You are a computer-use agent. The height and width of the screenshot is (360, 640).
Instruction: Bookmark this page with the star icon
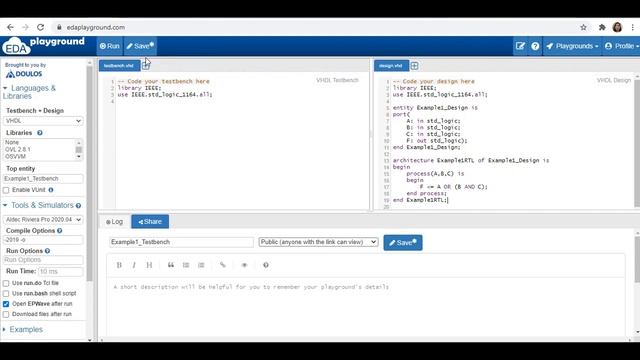point(583,27)
